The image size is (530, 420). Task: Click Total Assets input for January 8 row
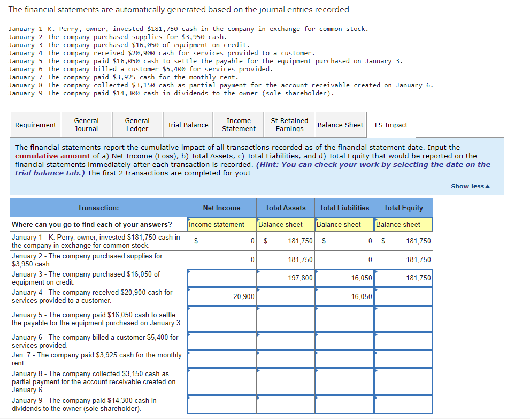285,380
